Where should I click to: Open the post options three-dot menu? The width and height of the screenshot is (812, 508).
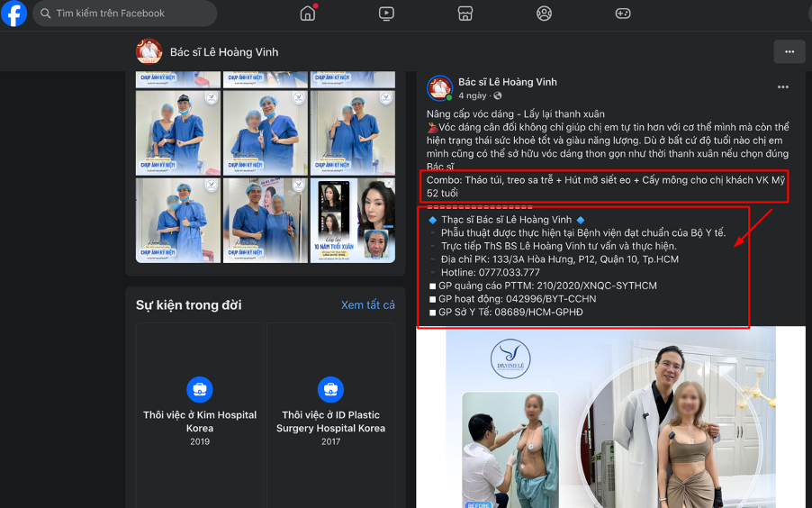pos(783,87)
